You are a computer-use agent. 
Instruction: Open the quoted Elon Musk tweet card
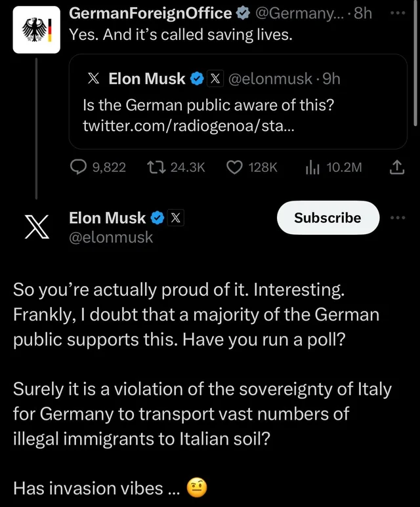pyautogui.click(x=238, y=102)
